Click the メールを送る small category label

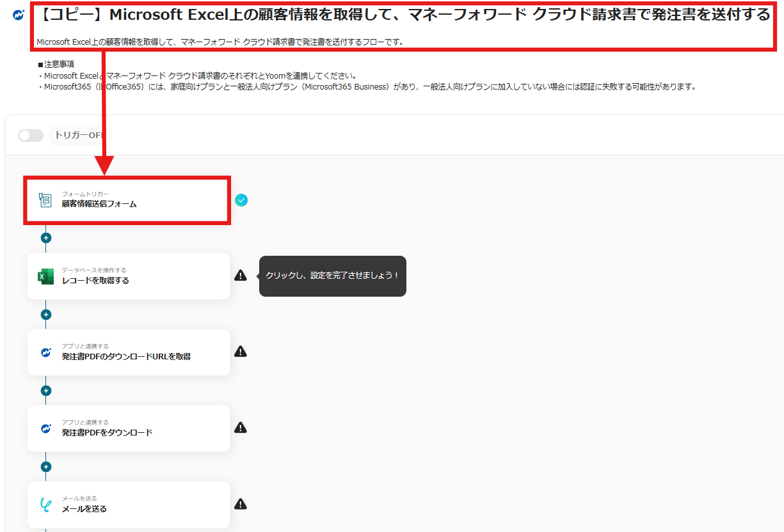coord(79,499)
